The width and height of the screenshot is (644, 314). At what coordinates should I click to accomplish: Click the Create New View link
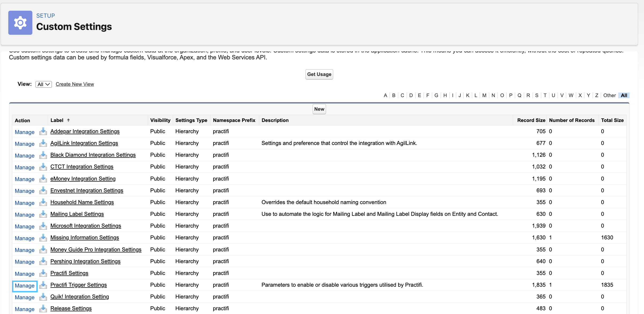(x=75, y=84)
